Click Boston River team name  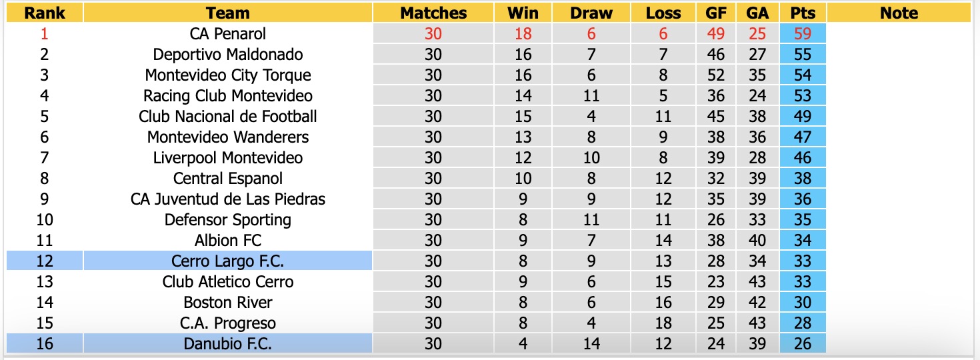[228, 302]
